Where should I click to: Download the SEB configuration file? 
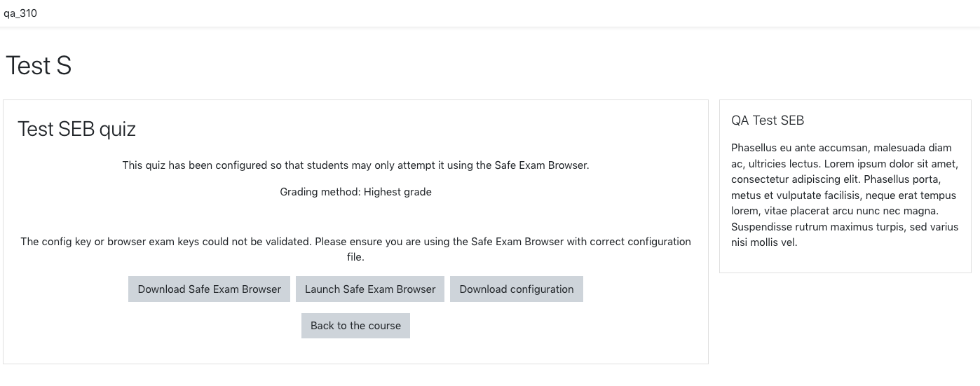pos(517,289)
